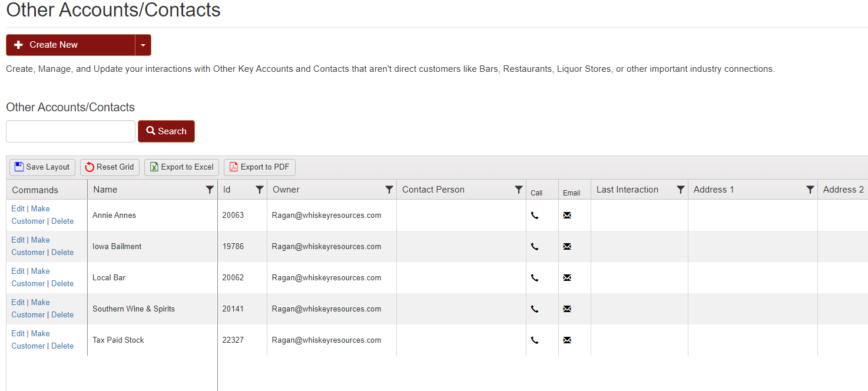The height and width of the screenshot is (391, 868).
Task: Export the grid to PDF
Action: click(260, 167)
